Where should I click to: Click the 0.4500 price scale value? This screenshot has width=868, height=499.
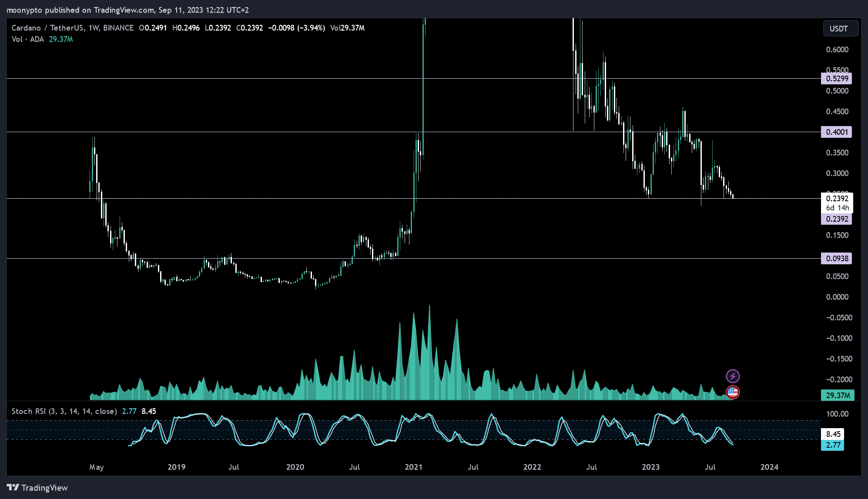pyautogui.click(x=837, y=112)
